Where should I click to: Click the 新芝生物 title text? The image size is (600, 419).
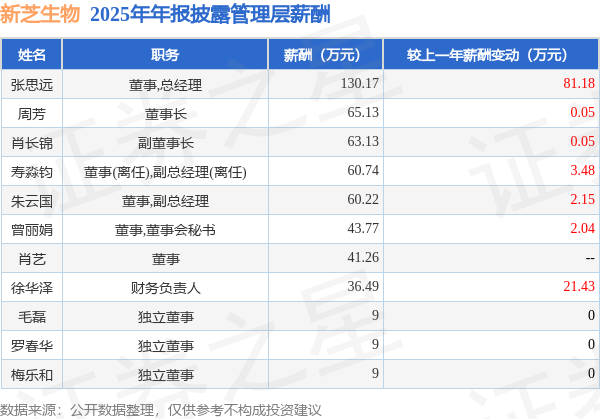click(x=40, y=15)
